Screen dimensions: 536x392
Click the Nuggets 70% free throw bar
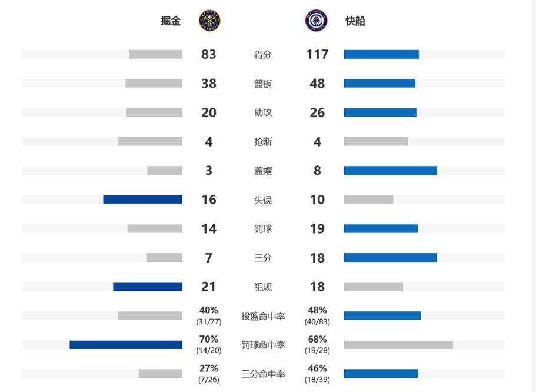coord(126,345)
